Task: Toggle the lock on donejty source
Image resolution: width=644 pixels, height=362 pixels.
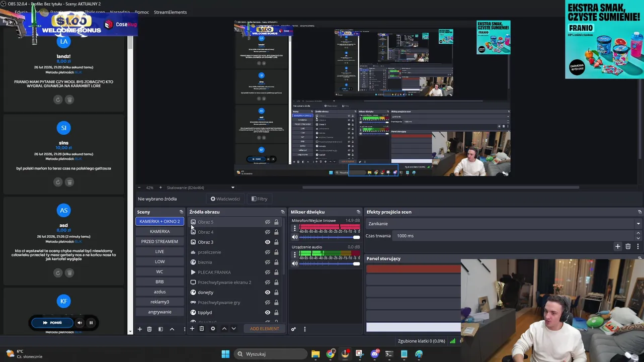Action: 276,292
